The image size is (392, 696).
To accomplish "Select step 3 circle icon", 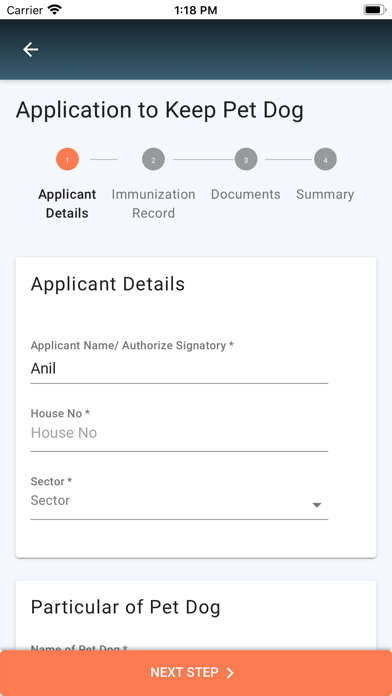I will click(246, 159).
